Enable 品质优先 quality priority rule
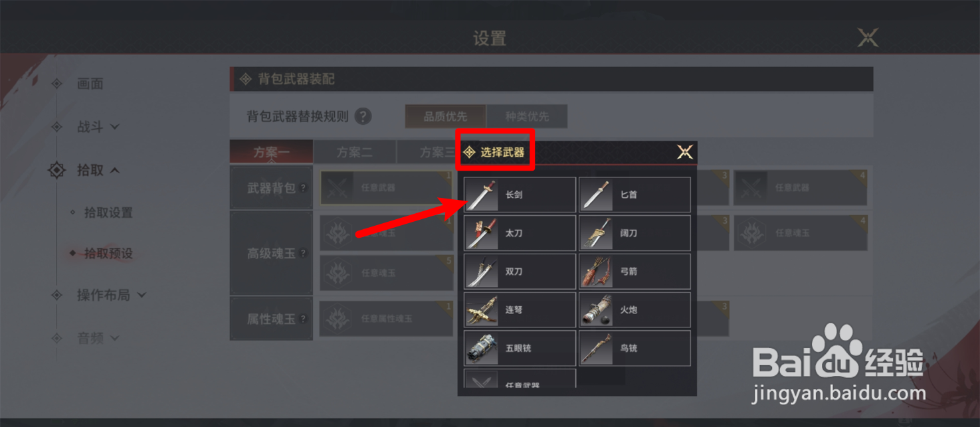 445,116
